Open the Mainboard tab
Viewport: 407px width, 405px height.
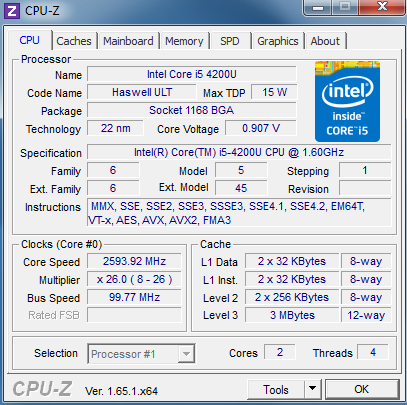(128, 41)
